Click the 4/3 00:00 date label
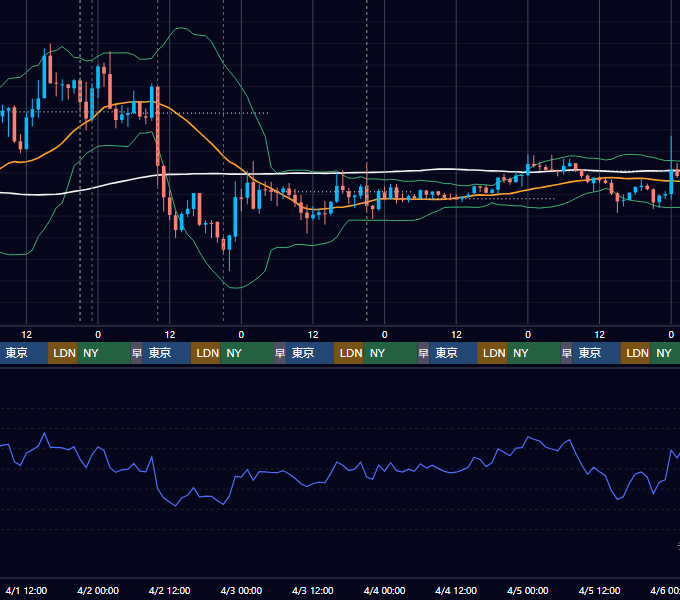680x600 pixels. [x=241, y=590]
